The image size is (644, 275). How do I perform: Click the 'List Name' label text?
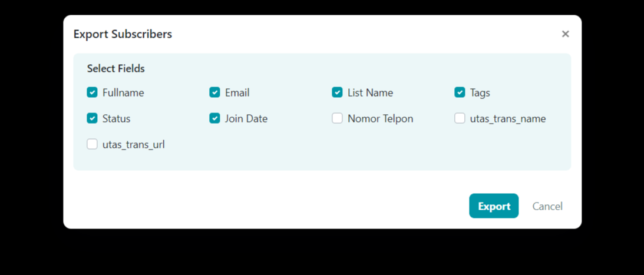[x=370, y=92]
